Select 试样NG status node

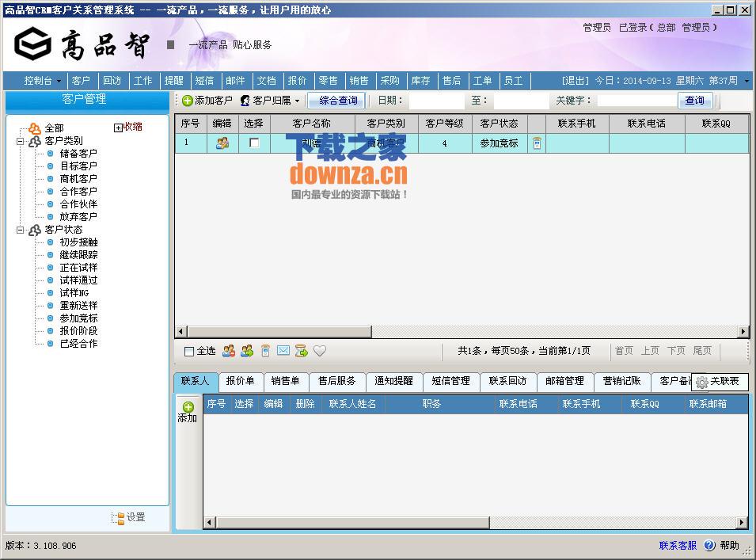[74, 293]
